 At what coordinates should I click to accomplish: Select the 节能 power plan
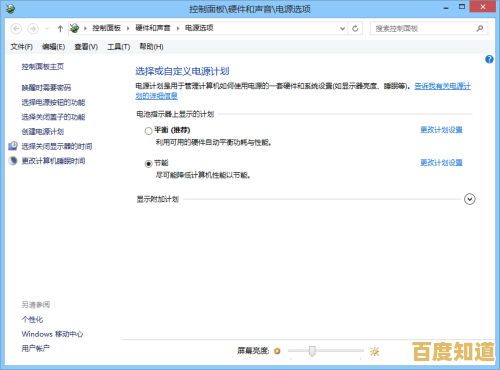[x=148, y=164]
